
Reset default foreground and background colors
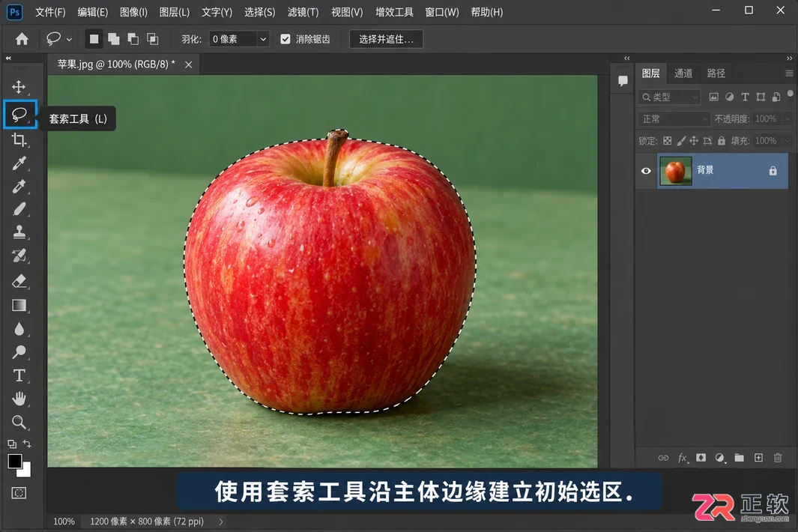coord(12,444)
